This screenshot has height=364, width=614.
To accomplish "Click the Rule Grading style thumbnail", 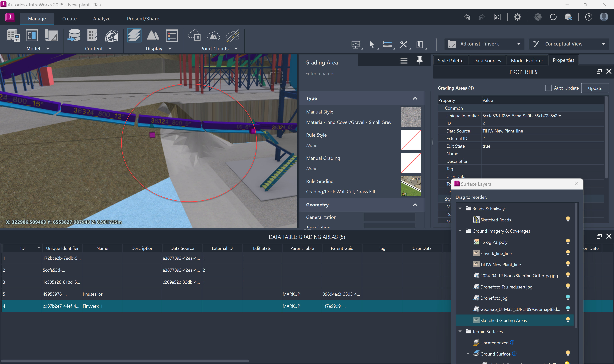I will coord(411,186).
